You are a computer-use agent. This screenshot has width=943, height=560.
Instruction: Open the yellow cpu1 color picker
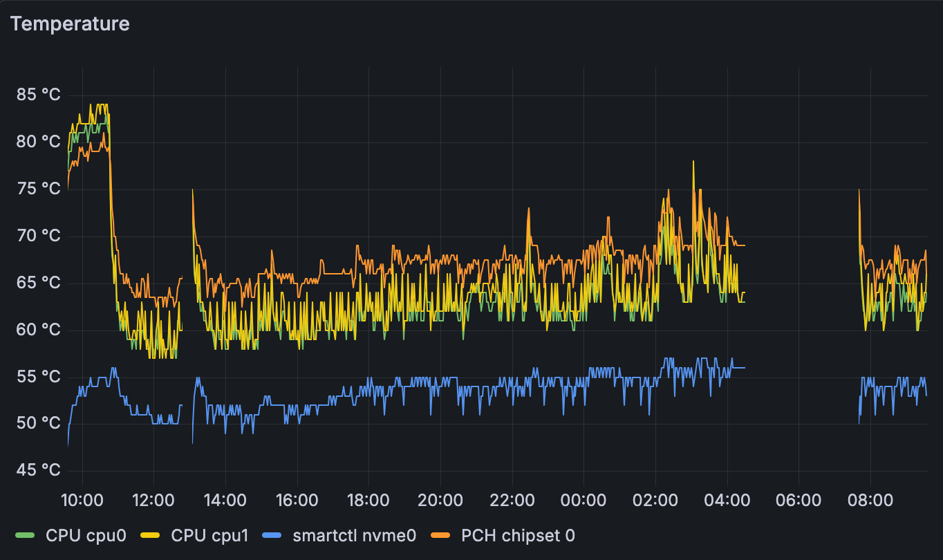[x=150, y=536]
